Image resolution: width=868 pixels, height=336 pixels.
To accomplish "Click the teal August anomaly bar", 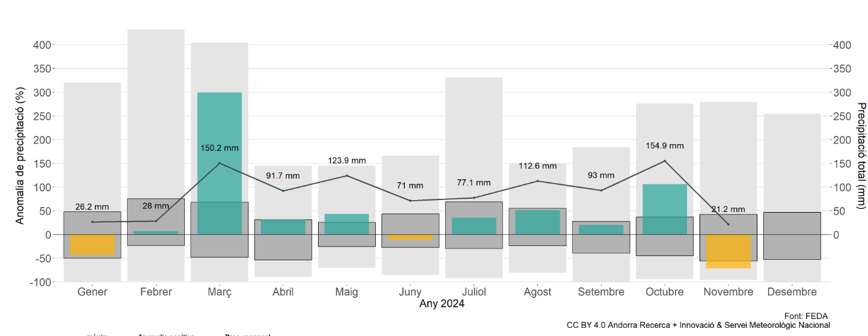I will click(x=537, y=222).
